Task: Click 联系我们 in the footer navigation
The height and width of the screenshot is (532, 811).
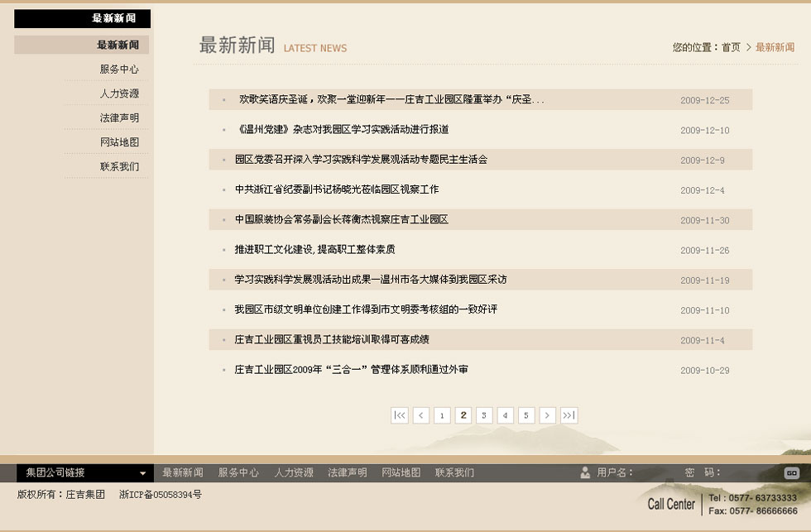Action: (x=454, y=472)
